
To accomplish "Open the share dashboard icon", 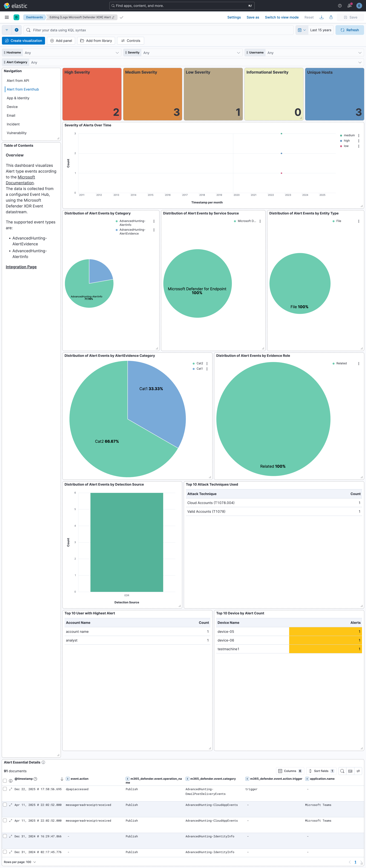I will 331,17.
